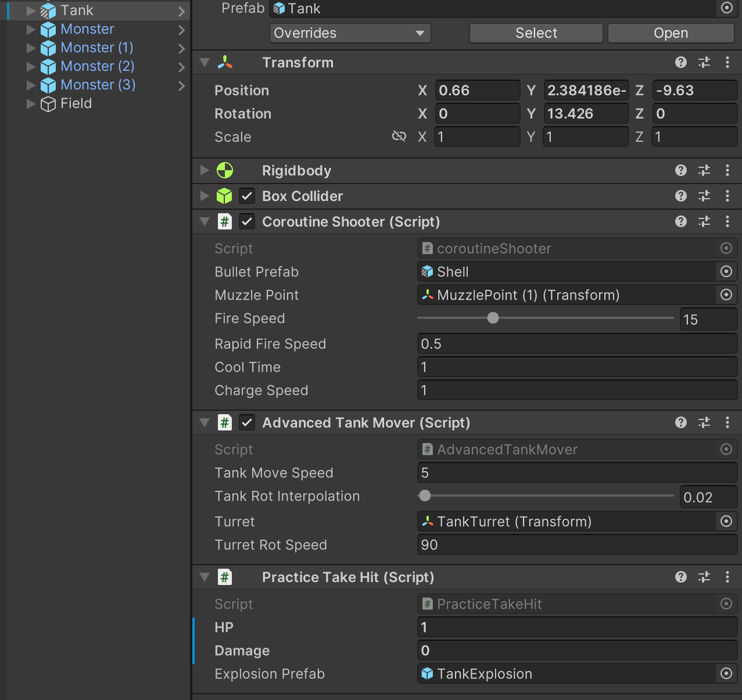Expand Field object in hierarchy
The width and height of the screenshot is (742, 700).
(x=31, y=103)
